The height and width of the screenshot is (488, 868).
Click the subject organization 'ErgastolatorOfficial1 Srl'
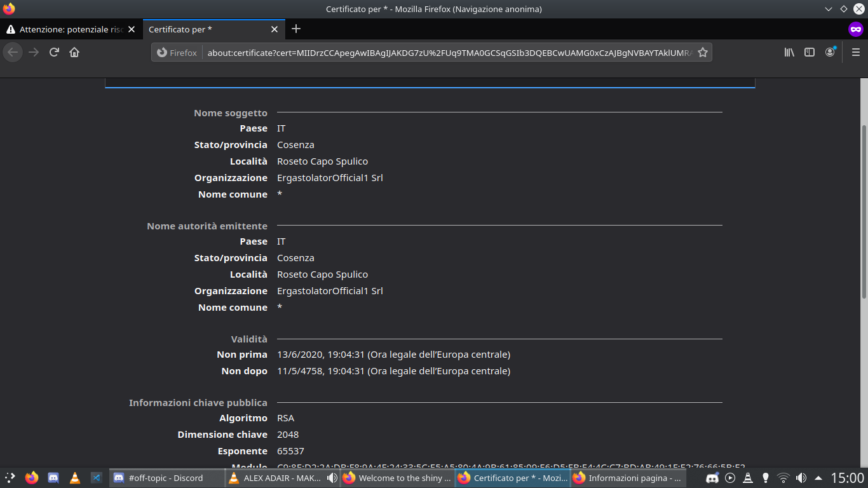coord(330,178)
